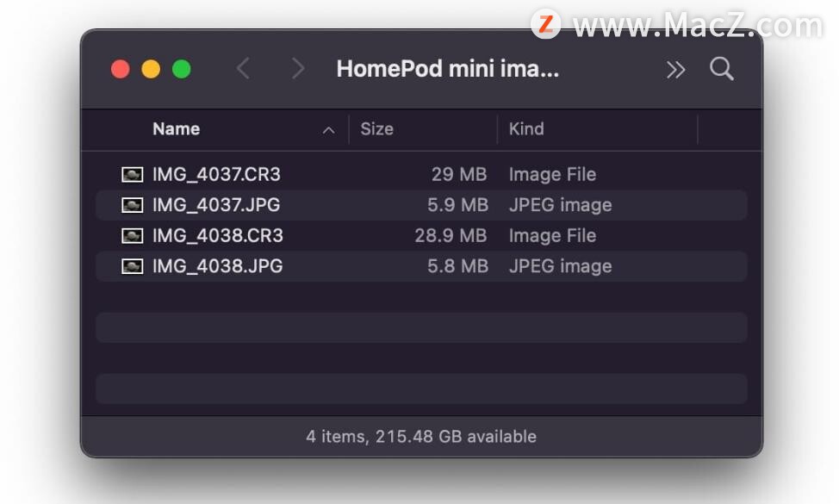Viewport: 839px width, 504px height.
Task: Click the yellow minimize window button
Action: click(151, 69)
